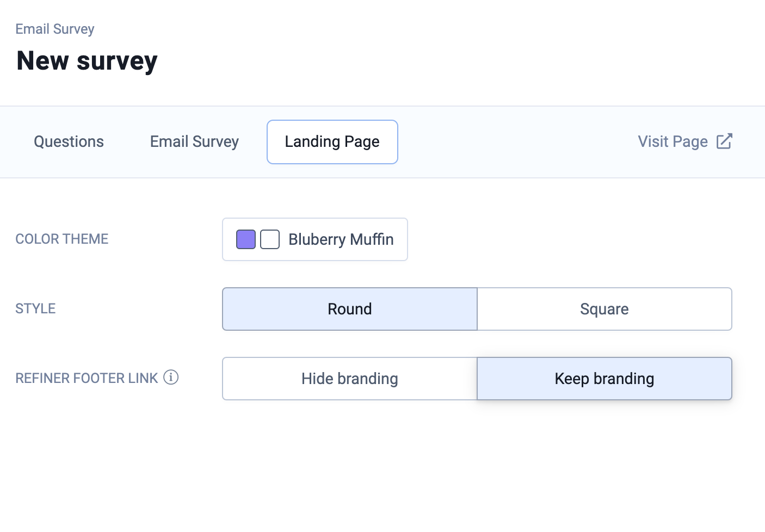Open the Email Survey tab

pos(194,142)
